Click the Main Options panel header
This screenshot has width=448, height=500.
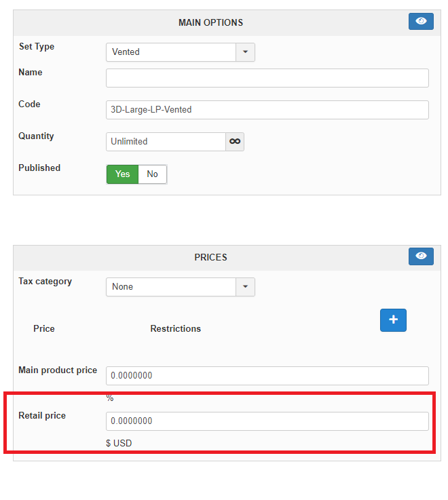click(210, 22)
